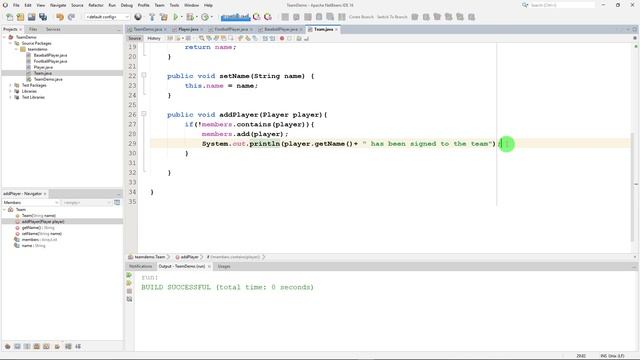Open the Tools menu
This screenshot has height=360, width=640.
click(174, 5)
